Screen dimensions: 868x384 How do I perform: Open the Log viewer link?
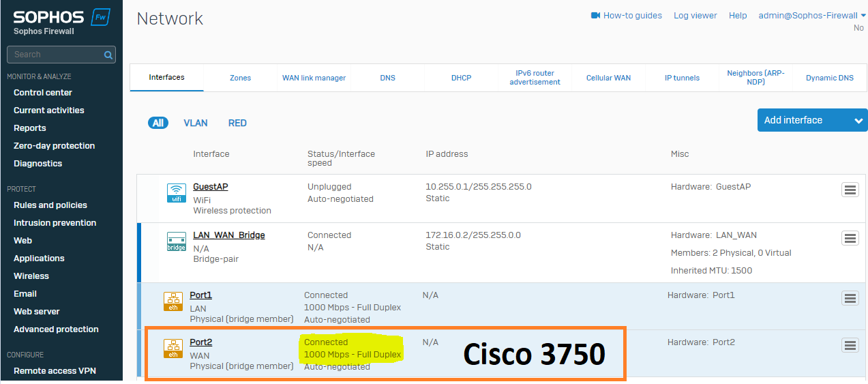[x=695, y=16]
